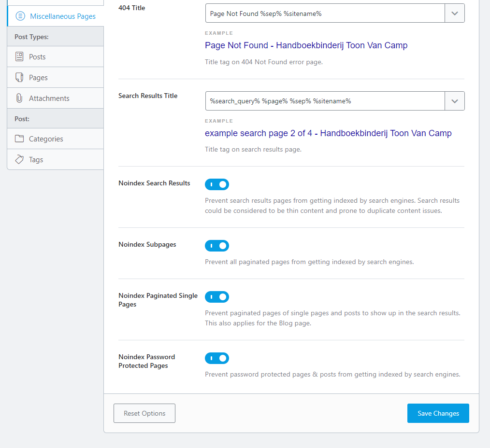Click the 404 Title field label

click(131, 8)
